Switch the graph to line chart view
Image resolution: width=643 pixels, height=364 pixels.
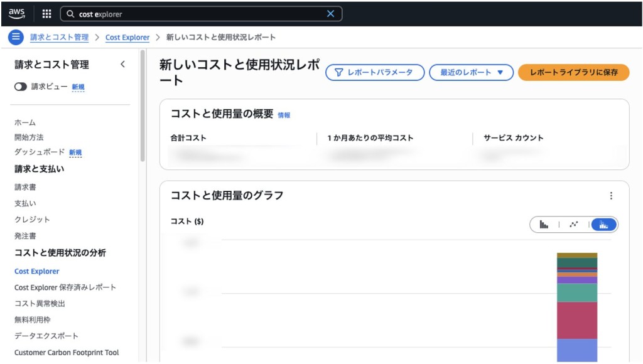click(573, 225)
